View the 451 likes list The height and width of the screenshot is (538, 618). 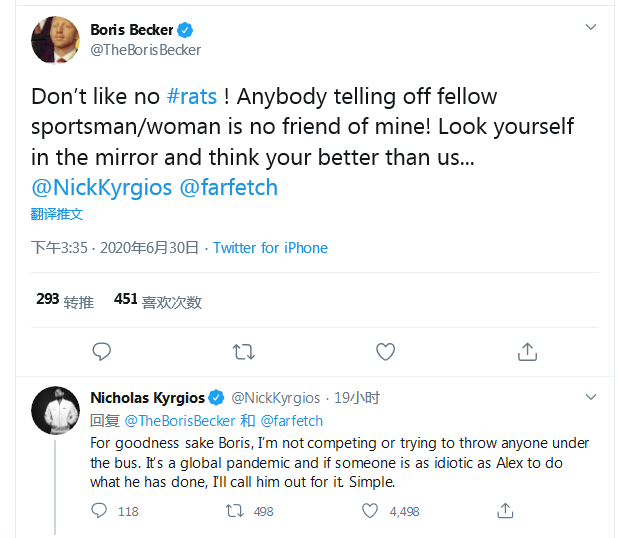pyautogui.click(x=157, y=299)
